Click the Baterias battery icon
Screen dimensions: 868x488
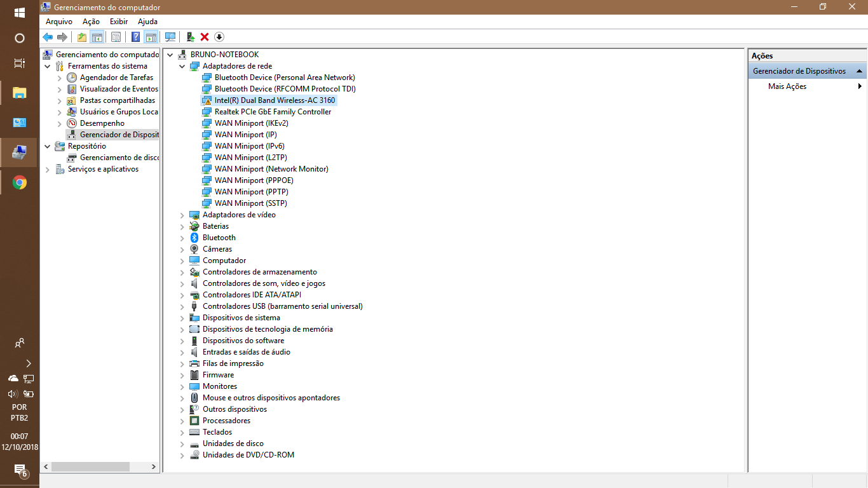click(x=194, y=226)
